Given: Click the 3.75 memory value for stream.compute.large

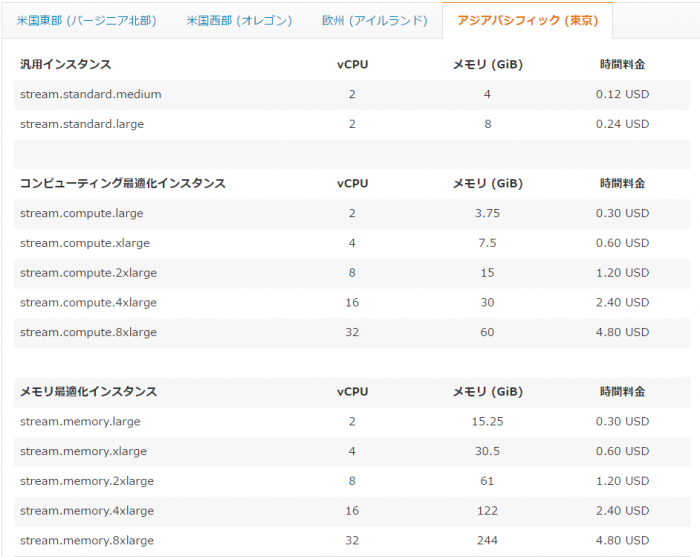Looking at the screenshot, I should pos(487,213).
